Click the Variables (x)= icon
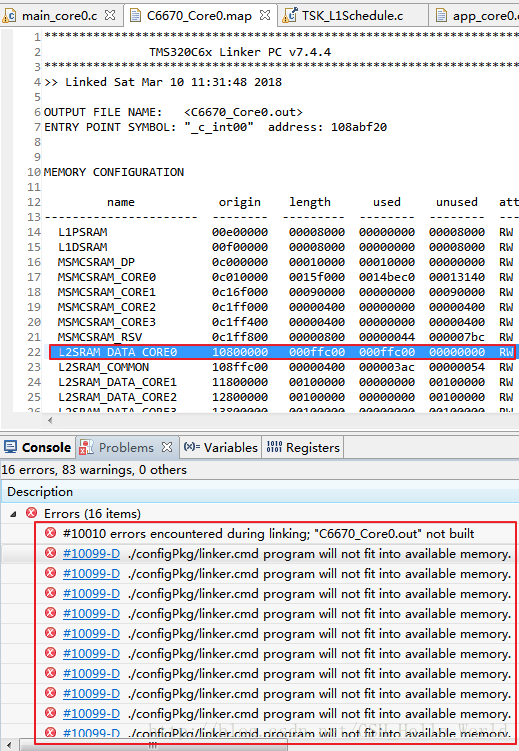The height and width of the screenshot is (751, 519). coord(192,447)
